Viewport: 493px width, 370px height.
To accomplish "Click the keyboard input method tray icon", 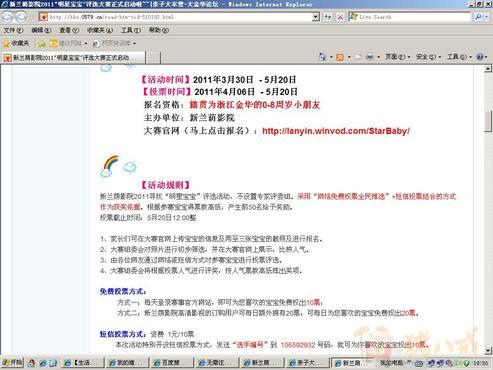I will (x=419, y=363).
